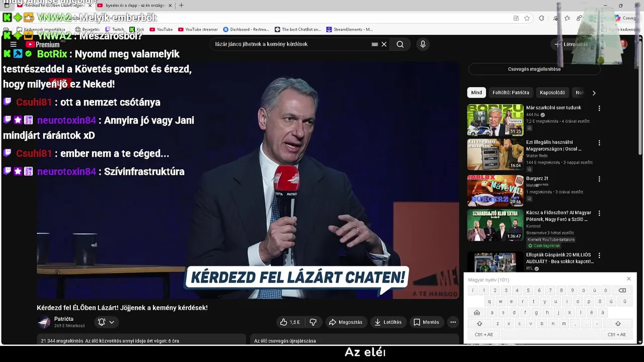This screenshot has height=362, width=644.
Task: Tap the é key on virtual keyboard
Action: pyautogui.click(x=591, y=313)
